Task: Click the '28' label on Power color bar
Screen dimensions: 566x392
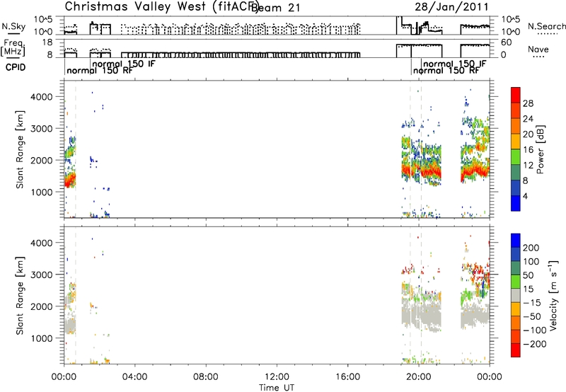Action: (528, 103)
